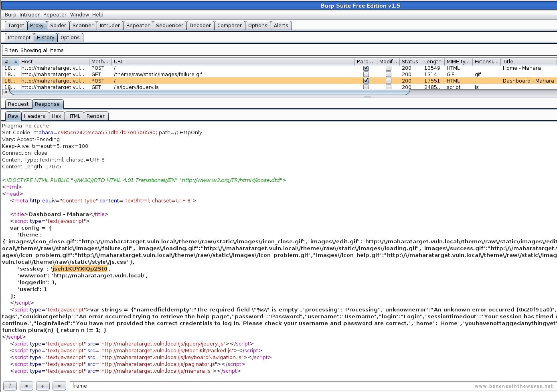Open the Proxy Options sub-tab
The width and height of the screenshot is (557, 392).
point(70,37)
